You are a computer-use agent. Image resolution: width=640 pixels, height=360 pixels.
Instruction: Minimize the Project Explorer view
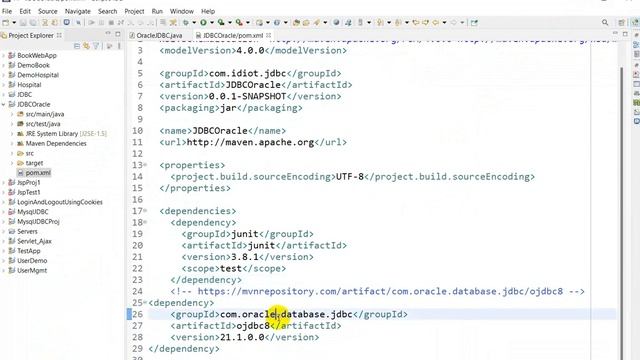coord(108,34)
